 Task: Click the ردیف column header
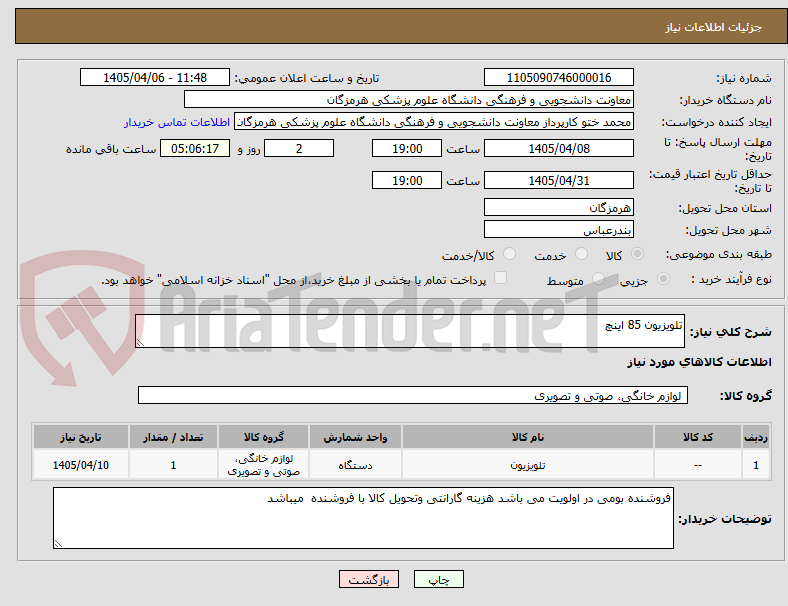coord(755,437)
